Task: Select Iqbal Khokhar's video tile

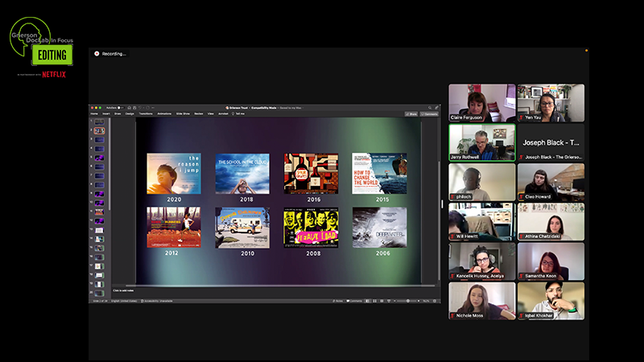Action: pyautogui.click(x=551, y=301)
